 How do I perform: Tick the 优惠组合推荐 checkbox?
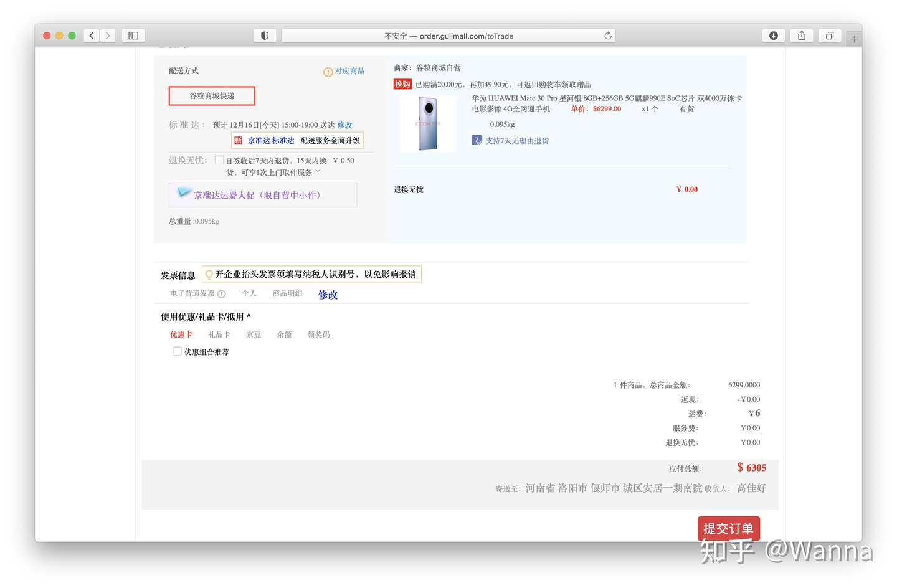click(178, 351)
